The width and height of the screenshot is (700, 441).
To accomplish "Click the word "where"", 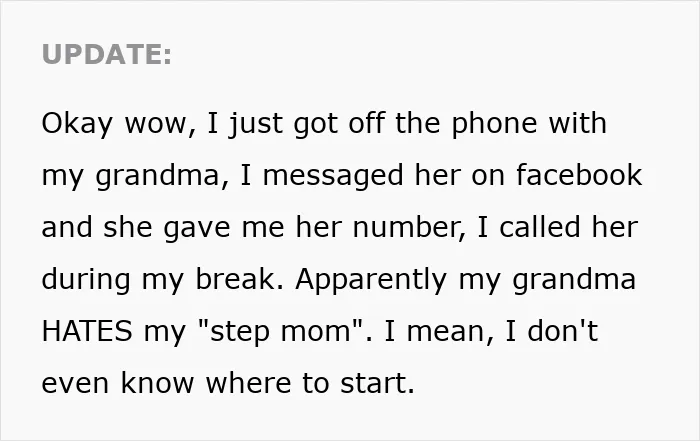I will click(x=248, y=383).
